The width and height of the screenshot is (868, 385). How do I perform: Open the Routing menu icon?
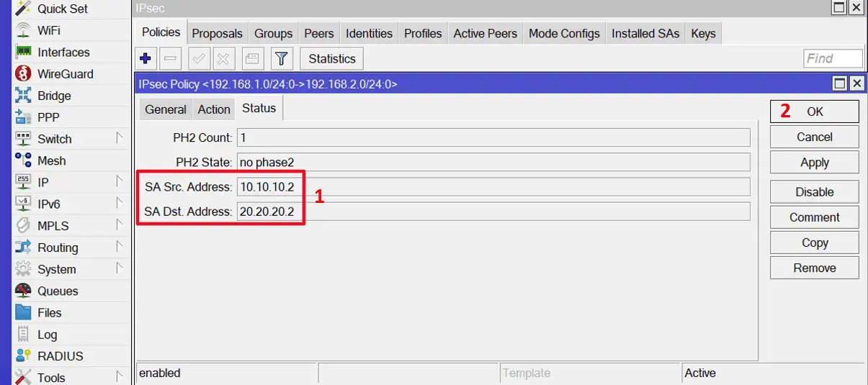[24, 248]
